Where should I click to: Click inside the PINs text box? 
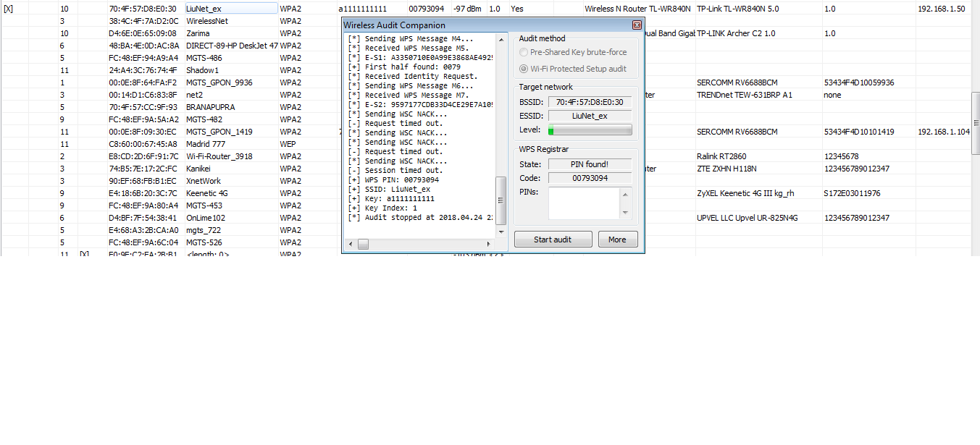coord(584,203)
